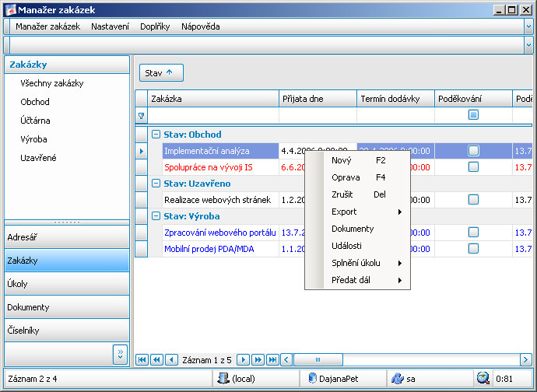
Task: Jump back a page of records
Action: (x=156, y=360)
